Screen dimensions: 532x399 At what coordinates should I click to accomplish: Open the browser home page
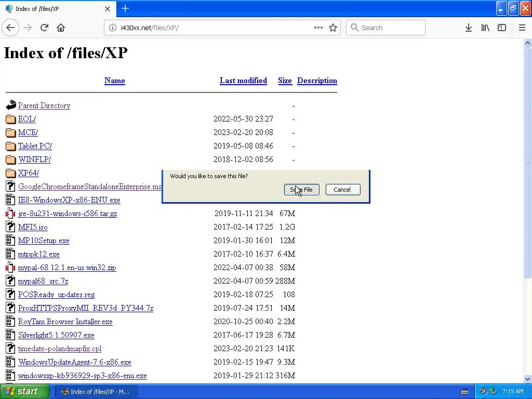pyautogui.click(x=61, y=28)
